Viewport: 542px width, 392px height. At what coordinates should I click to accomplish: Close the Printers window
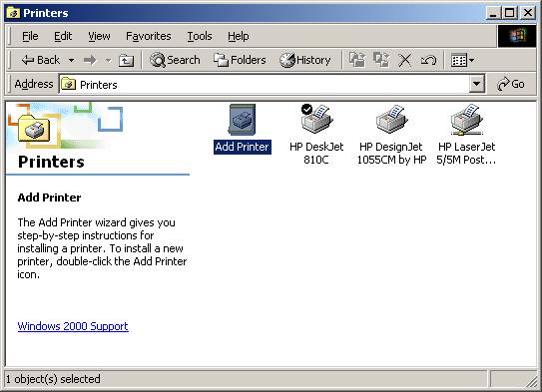tap(528, 13)
